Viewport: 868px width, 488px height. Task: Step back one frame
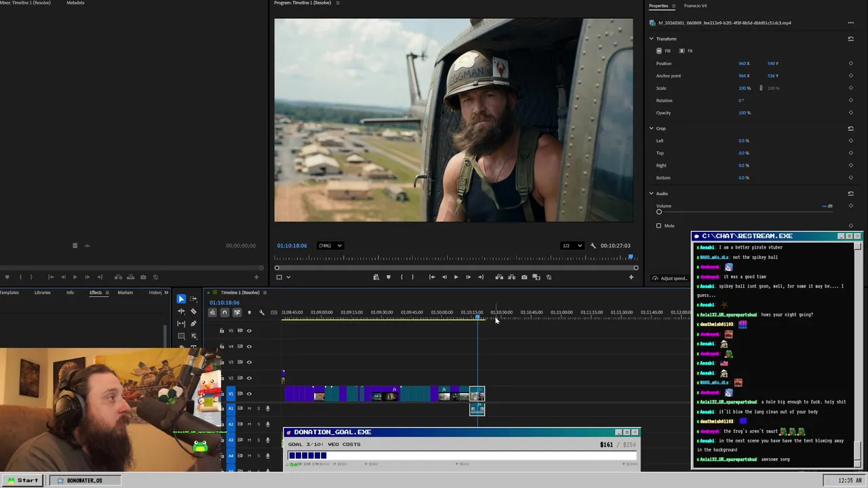click(x=444, y=277)
